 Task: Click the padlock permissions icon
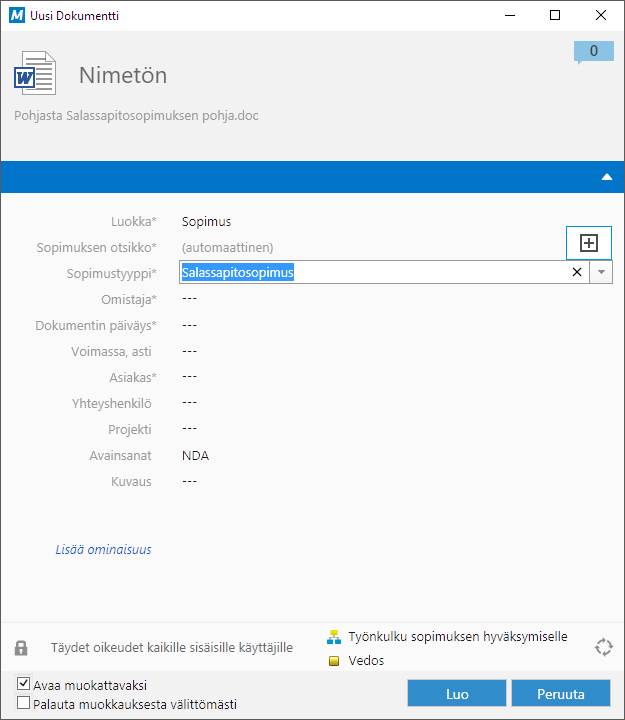tap(21, 648)
